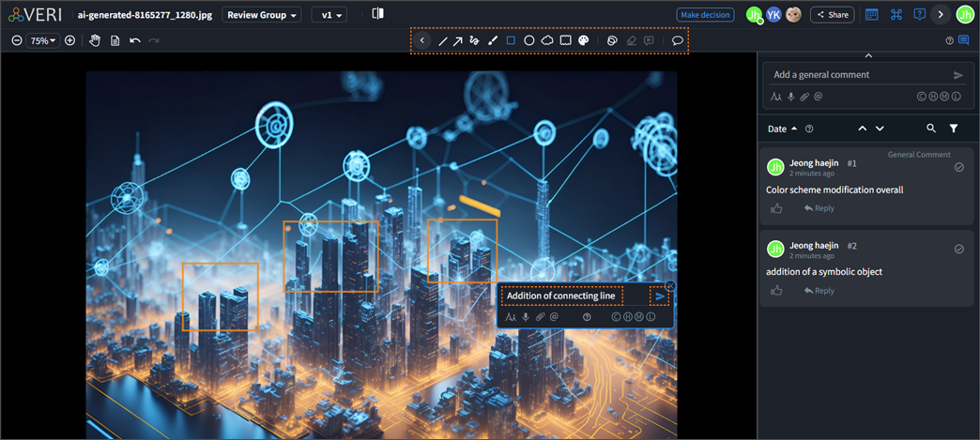Activate the hand pan tool
980x440 pixels.
coord(95,41)
